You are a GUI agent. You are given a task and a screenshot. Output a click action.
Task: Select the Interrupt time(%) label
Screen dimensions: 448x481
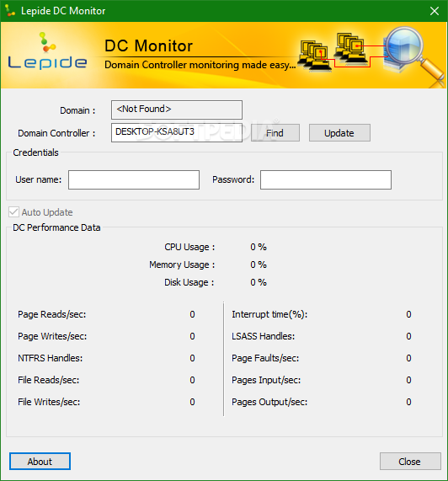pyautogui.click(x=269, y=314)
